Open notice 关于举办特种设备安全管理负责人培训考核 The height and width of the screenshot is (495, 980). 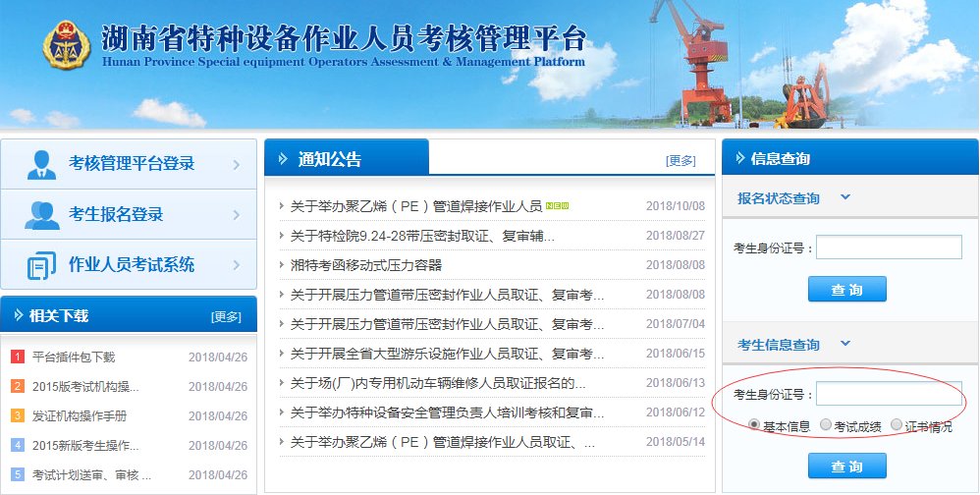tap(447, 412)
